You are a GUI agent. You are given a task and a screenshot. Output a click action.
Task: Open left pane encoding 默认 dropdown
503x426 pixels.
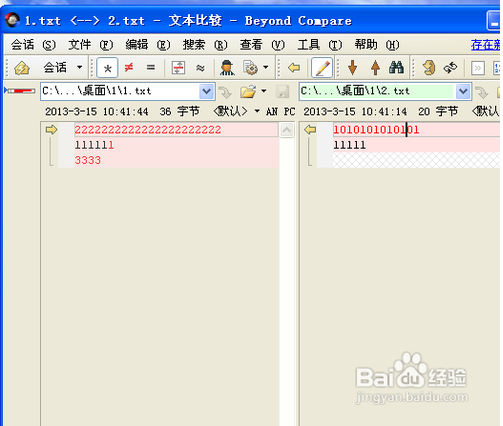237,111
